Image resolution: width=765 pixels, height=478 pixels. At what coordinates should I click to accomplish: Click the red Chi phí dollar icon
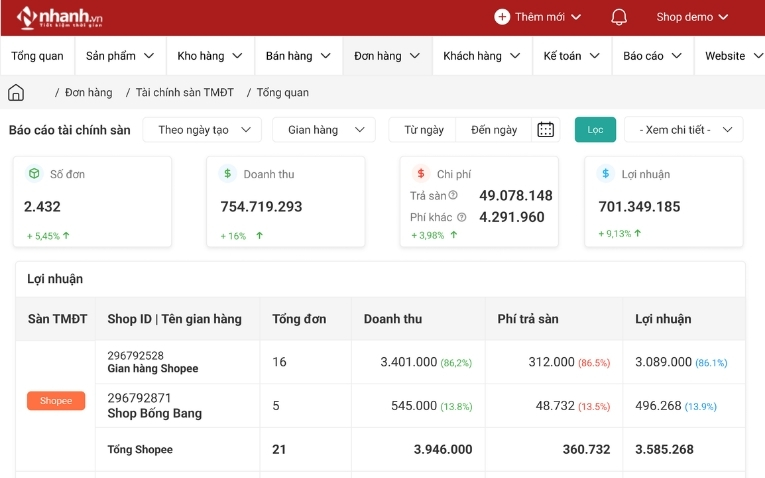(x=420, y=174)
